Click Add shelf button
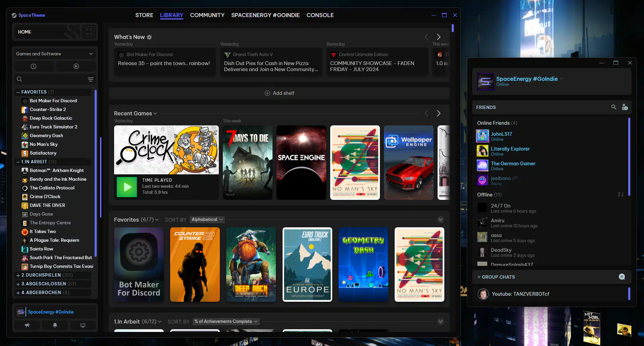Viewport: 644px width, 346px height. (279, 93)
